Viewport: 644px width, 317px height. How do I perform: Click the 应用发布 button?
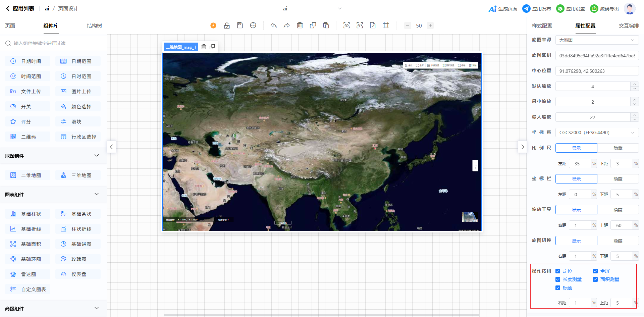537,9
